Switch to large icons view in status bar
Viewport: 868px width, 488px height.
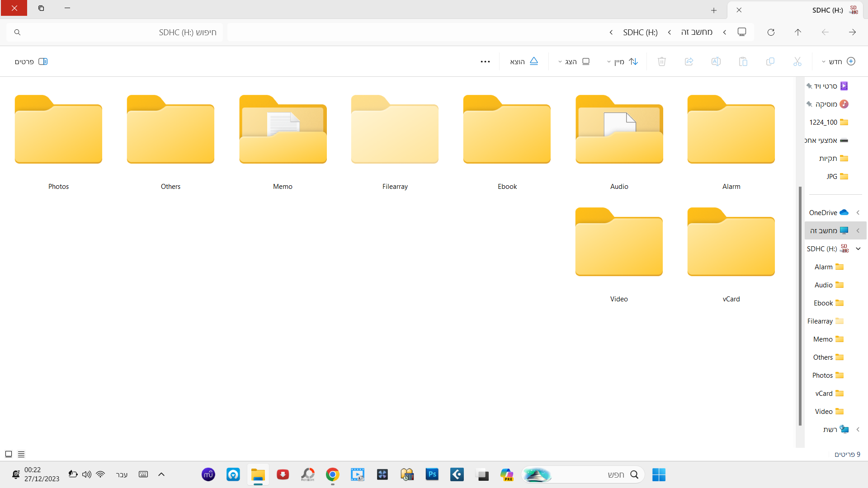coord(9,454)
